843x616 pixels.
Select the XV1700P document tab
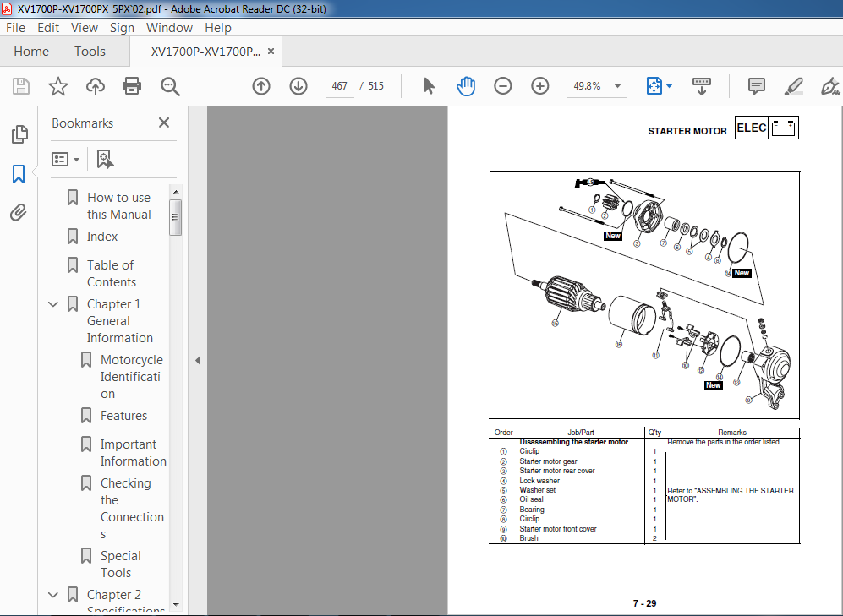click(205, 51)
